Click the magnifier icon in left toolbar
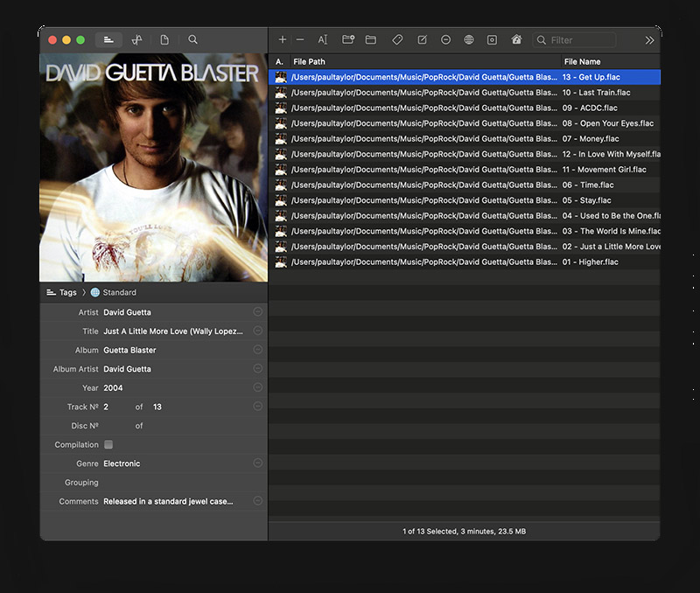 [192, 39]
